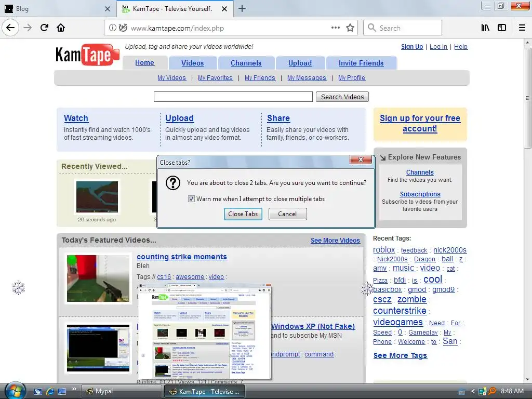Toggle Warn me when closing multiple tabs

(191, 199)
